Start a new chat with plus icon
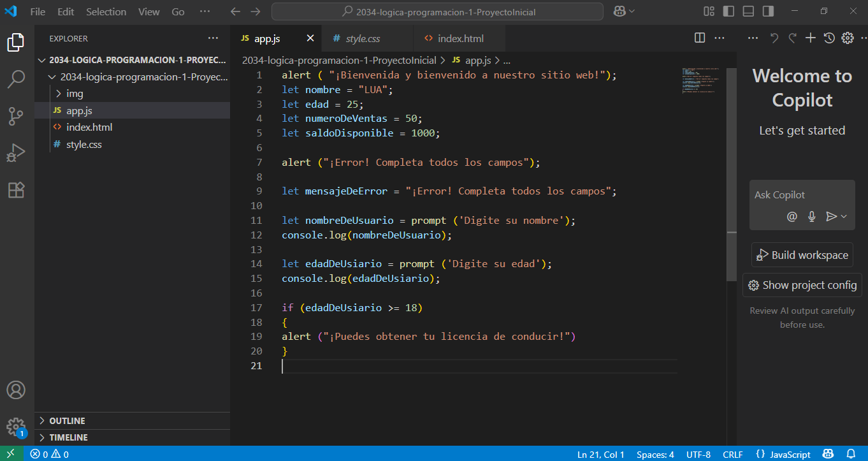This screenshot has width=868, height=461. tap(811, 38)
